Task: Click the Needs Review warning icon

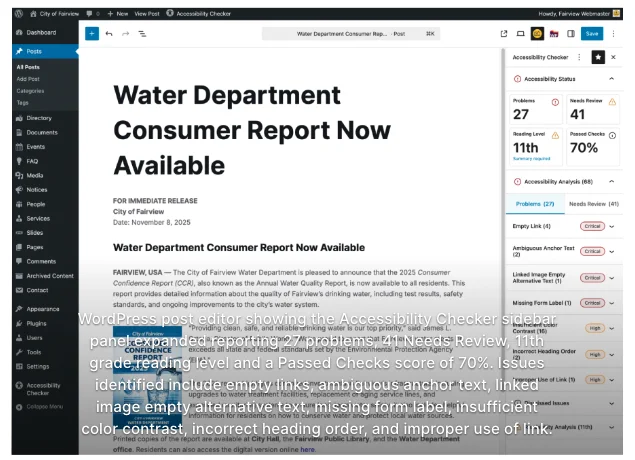Action: coord(612,102)
